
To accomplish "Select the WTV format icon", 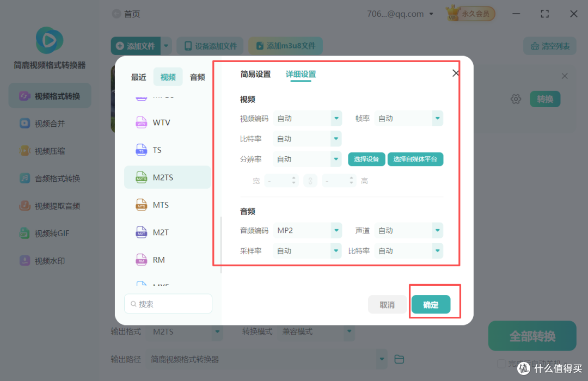I will 142,122.
